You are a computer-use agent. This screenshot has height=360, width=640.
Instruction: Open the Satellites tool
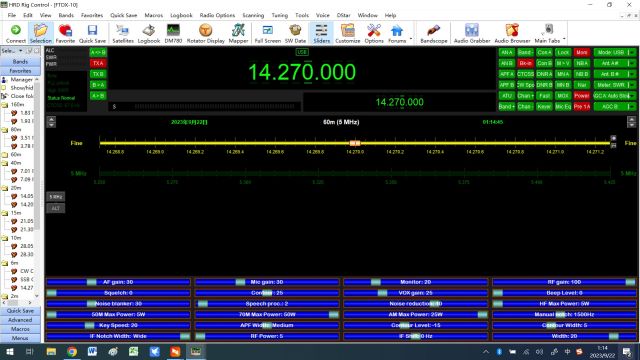pos(123,33)
